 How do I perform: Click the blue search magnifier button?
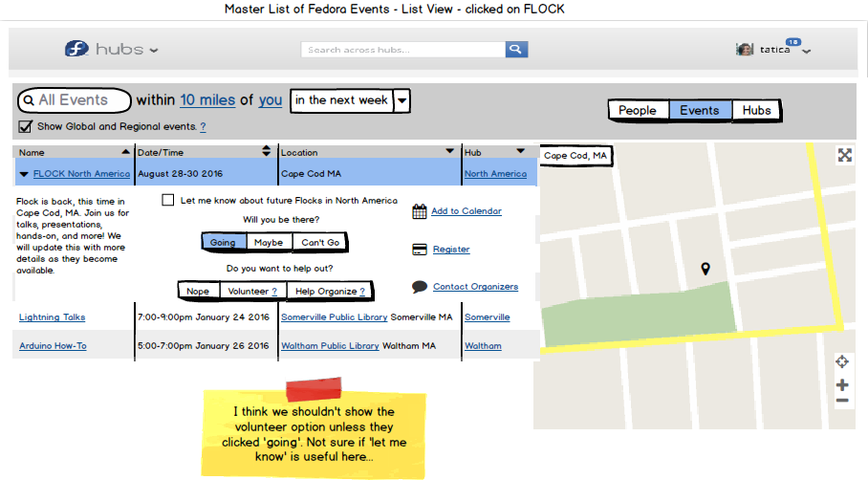[516, 50]
